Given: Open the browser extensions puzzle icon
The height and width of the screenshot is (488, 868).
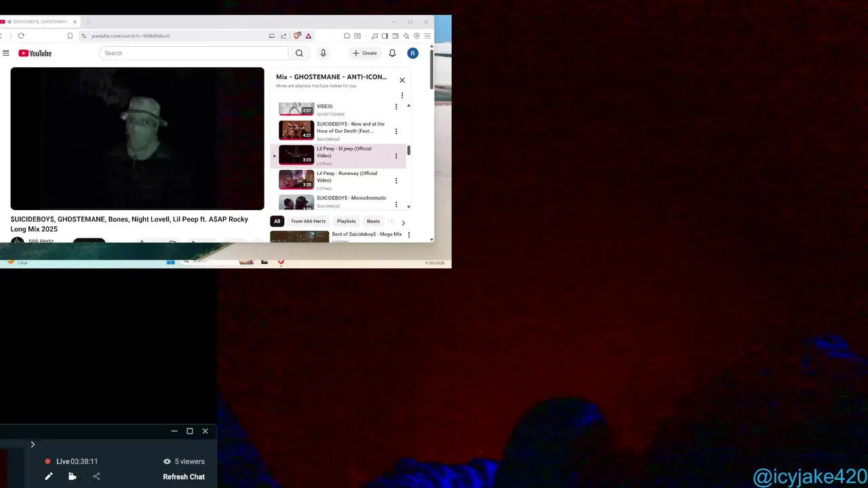Looking at the screenshot, I should (347, 36).
